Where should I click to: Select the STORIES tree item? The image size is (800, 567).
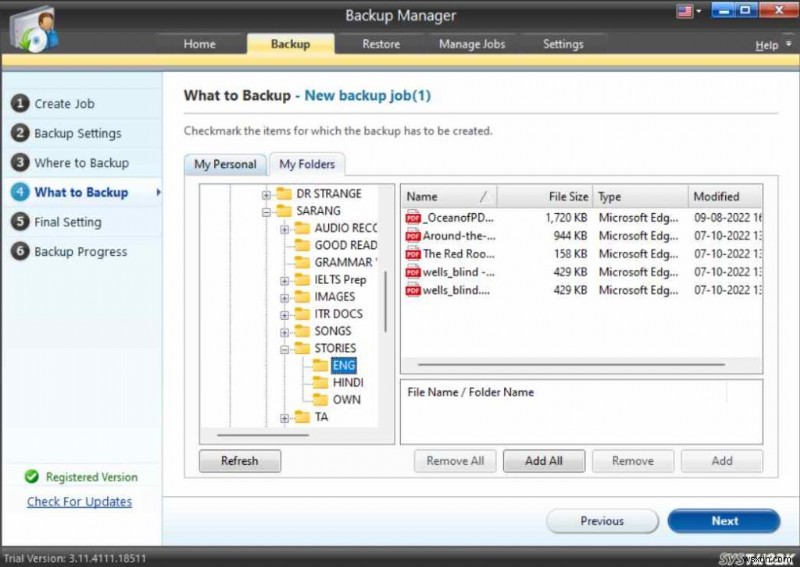(335, 348)
